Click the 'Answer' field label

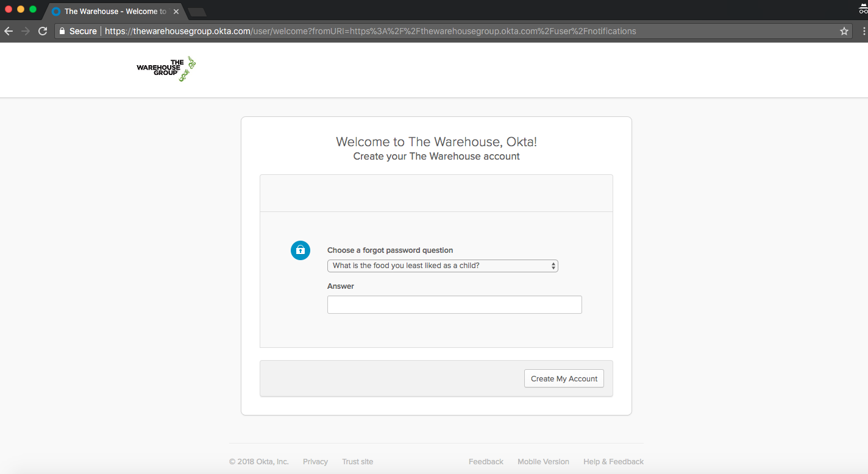point(341,286)
